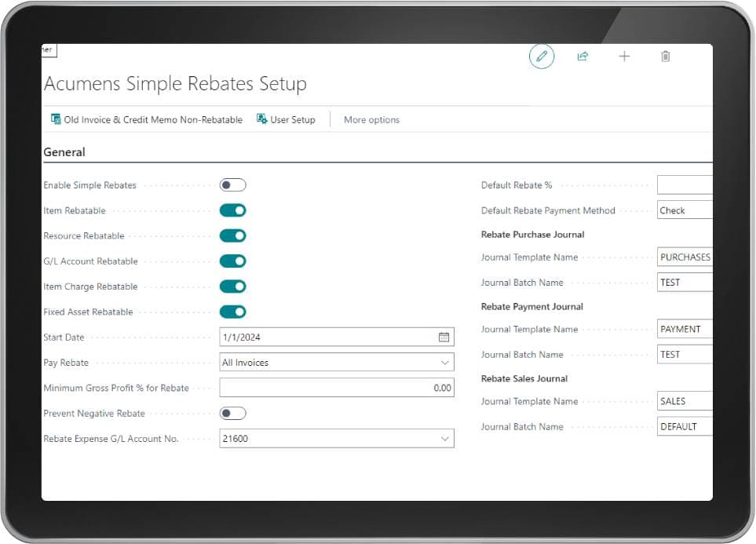This screenshot has height=544, width=756.
Task: Click the DEFAULT Journal Batch Name field
Action: [685, 427]
